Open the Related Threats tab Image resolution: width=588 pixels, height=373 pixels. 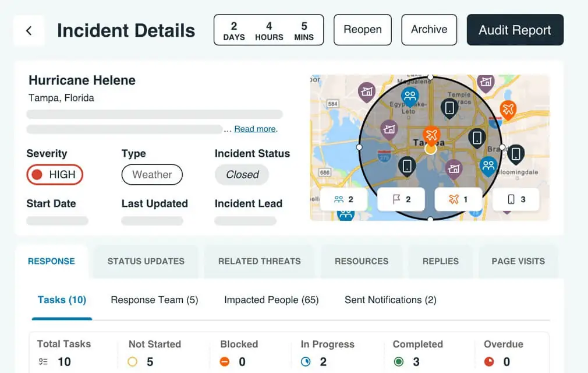(260, 261)
